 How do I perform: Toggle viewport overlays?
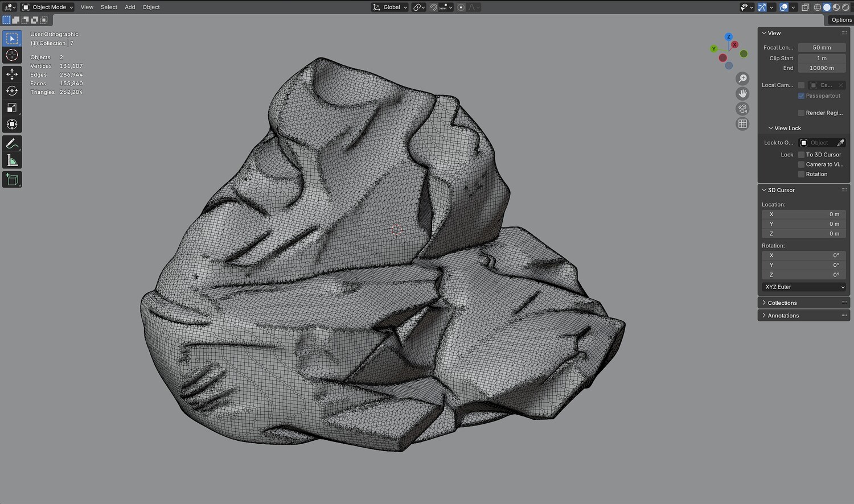coord(784,7)
